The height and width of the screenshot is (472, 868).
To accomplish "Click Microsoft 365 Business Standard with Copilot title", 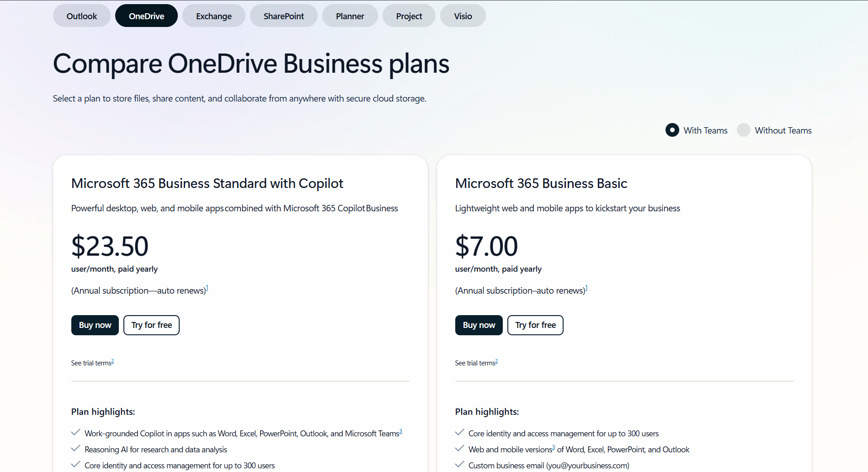I will click(207, 183).
